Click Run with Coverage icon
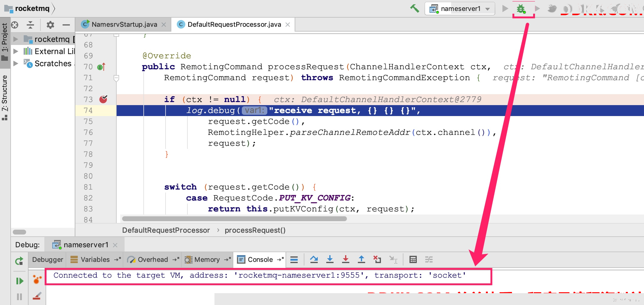The height and width of the screenshot is (305, 644). (x=537, y=9)
